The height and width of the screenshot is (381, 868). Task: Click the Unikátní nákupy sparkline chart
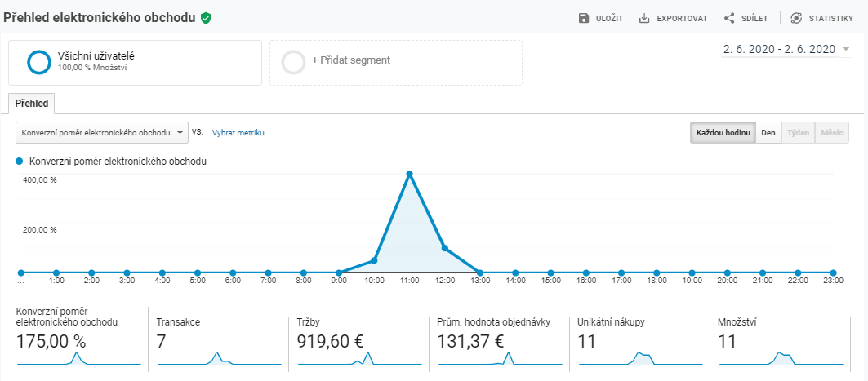[x=640, y=358]
